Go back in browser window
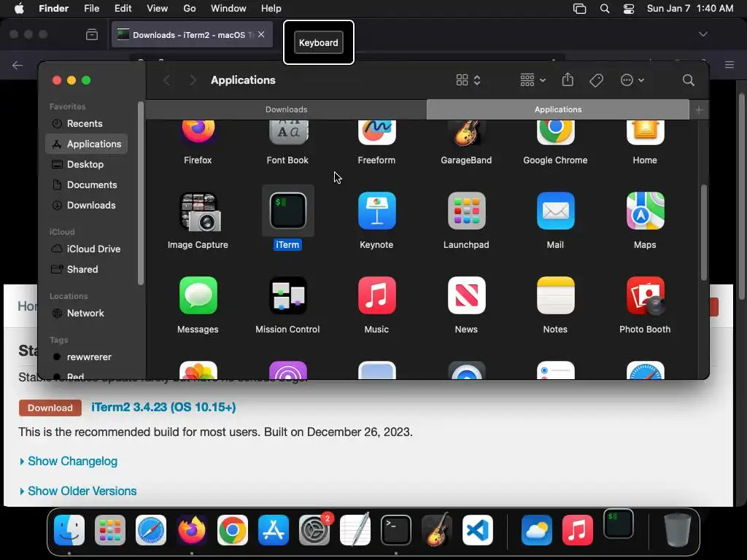The width and height of the screenshot is (747, 560). 18,65
